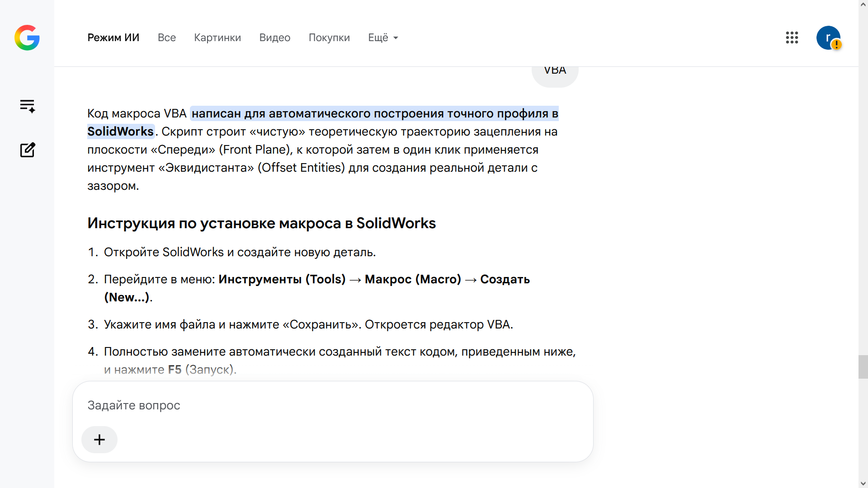Open the AI mode history icon
The width and height of the screenshot is (868, 488).
pyautogui.click(x=28, y=106)
